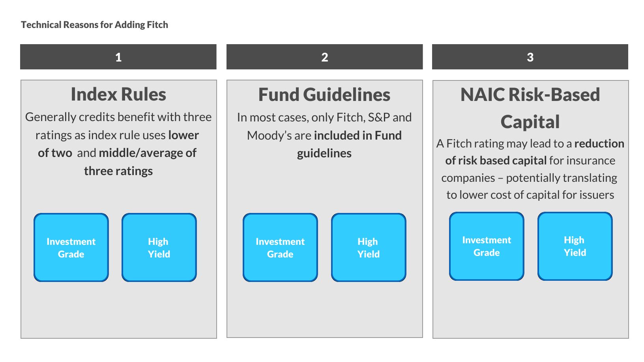Click the Index Rules heading

118,95
